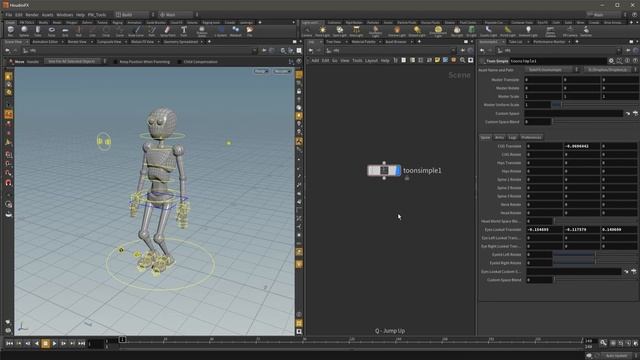Open the Legs parameter tab

[512, 138]
